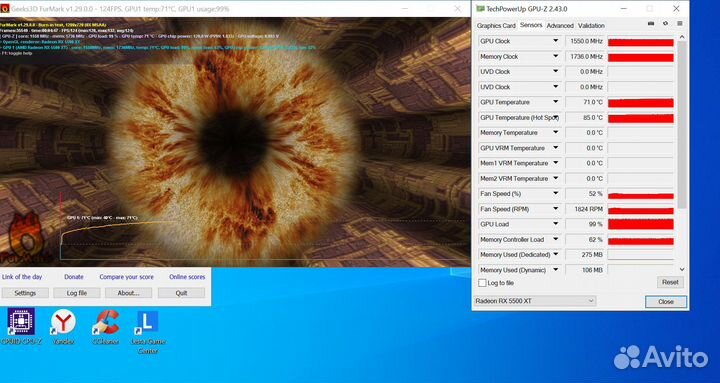
Task: Open the Yandex browser desktop shortcut
Action: (63, 327)
